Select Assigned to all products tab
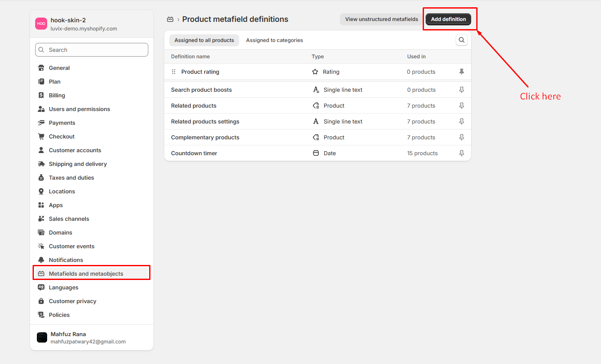 pos(204,40)
